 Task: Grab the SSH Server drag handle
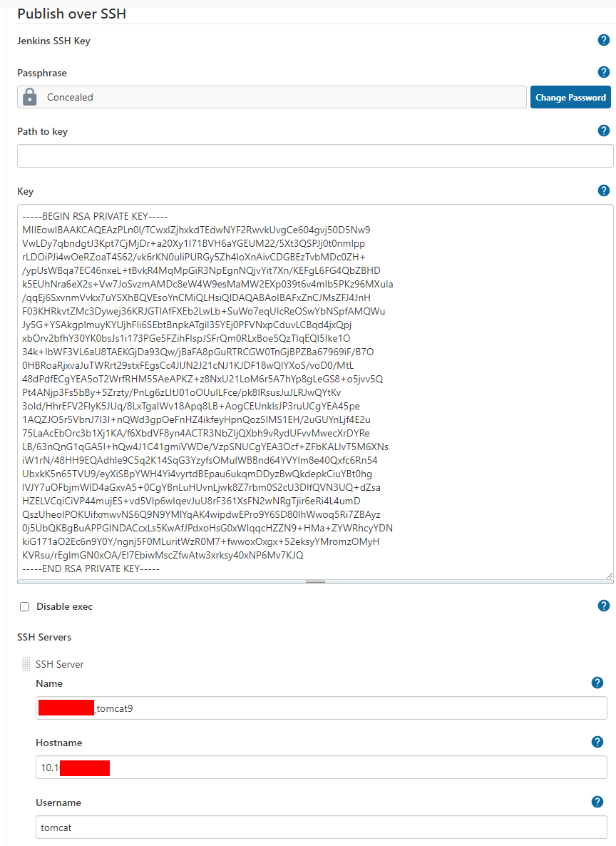point(26,664)
